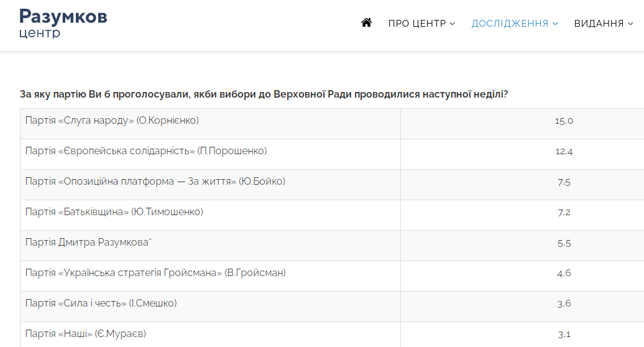Expand the ВИДАННЯ chevron arrow
Screen dimensions: 644x347
point(630,24)
